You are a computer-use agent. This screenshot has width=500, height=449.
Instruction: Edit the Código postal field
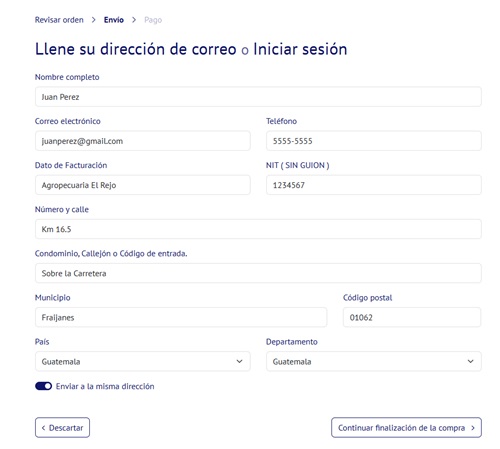(x=412, y=317)
